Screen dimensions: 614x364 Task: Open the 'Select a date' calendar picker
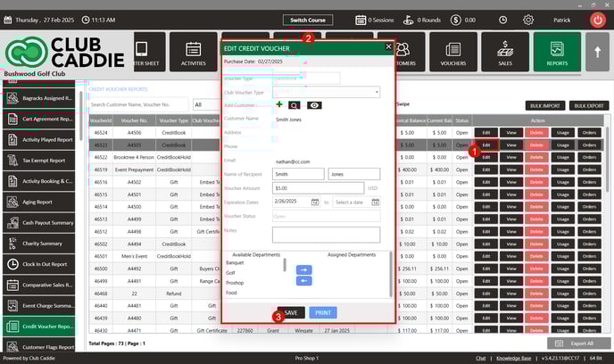click(x=375, y=202)
